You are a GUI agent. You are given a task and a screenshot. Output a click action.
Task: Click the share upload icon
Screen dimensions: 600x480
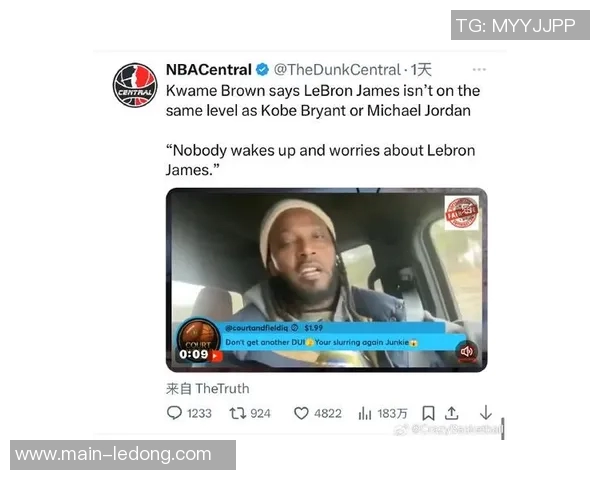452,413
